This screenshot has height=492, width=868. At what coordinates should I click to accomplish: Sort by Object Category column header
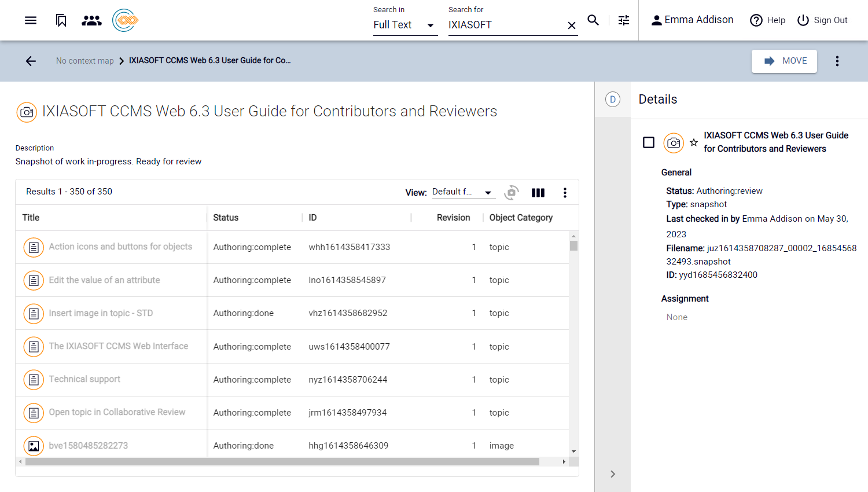coord(521,218)
